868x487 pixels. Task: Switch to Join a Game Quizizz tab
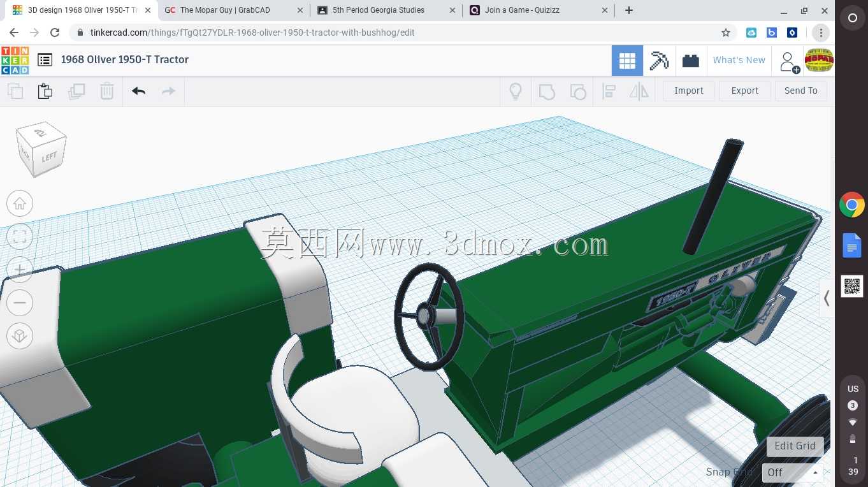(539, 10)
